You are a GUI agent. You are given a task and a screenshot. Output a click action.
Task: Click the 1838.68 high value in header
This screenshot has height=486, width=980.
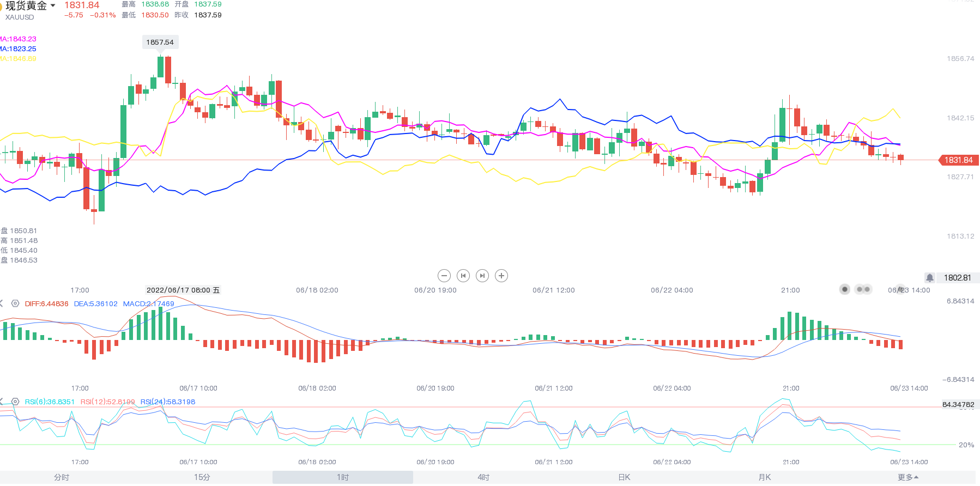tap(155, 4)
